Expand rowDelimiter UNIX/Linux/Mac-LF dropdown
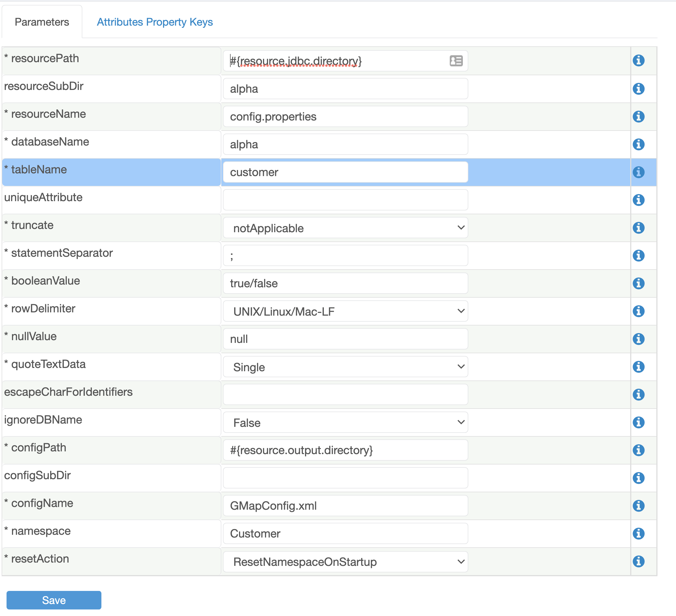The width and height of the screenshot is (676, 616). point(345,311)
